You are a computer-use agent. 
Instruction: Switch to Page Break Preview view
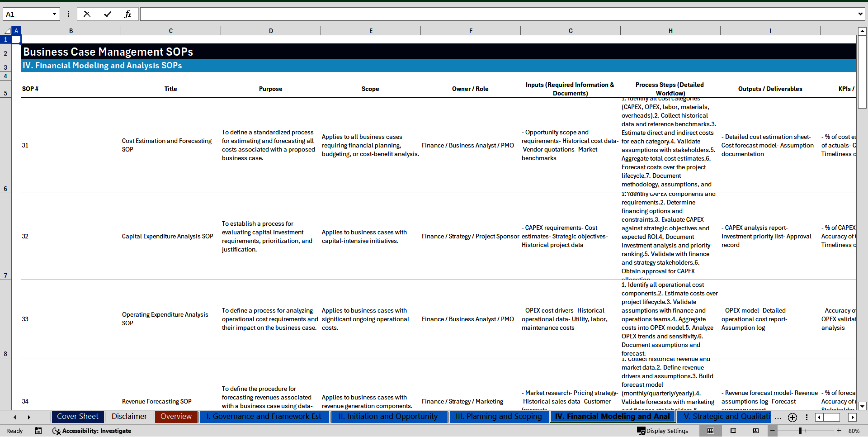[x=756, y=431]
